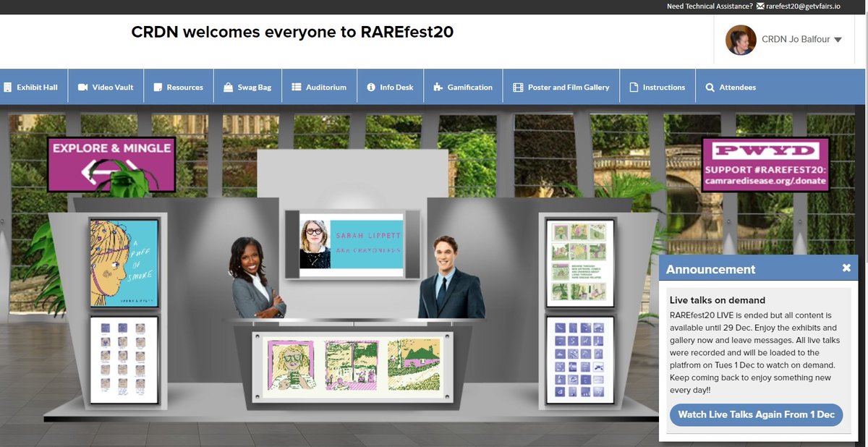This screenshot has width=868, height=447.
Task: Open the Gamification section
Action: click(463, 88)
